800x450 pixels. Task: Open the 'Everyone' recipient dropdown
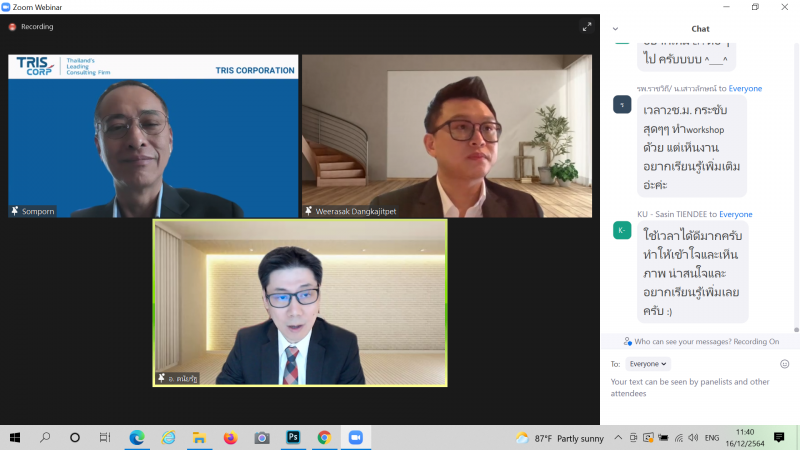pos(648,364)
